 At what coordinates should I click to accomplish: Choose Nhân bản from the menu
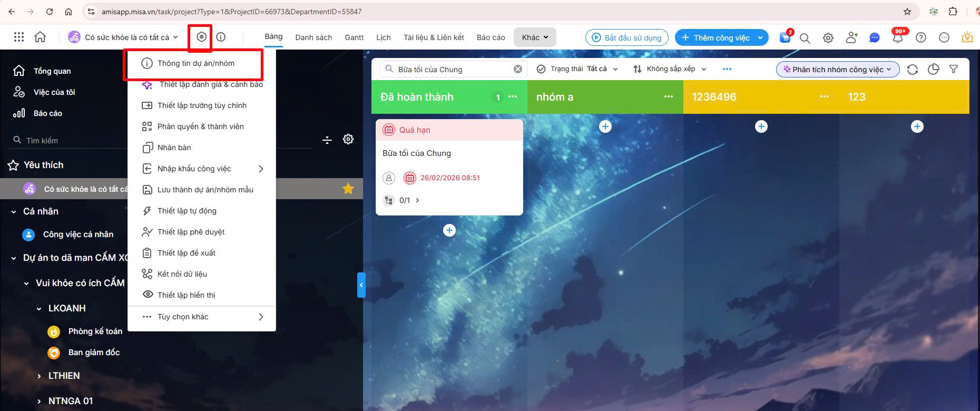pyautogui.click(x=202, y=148)
